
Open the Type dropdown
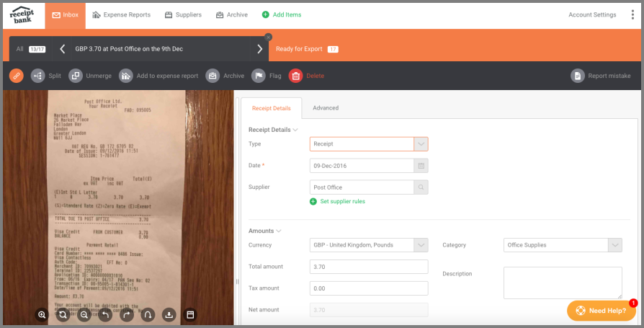click(421, 144)
